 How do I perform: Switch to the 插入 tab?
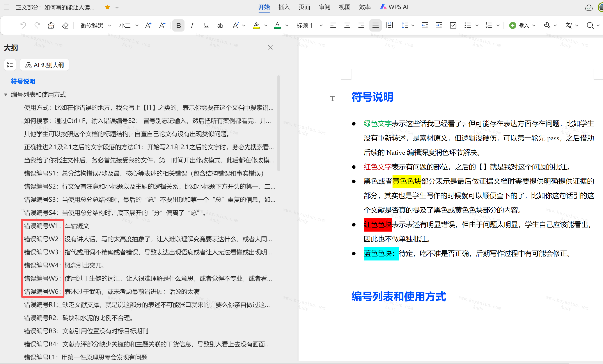tap(284, 7)
